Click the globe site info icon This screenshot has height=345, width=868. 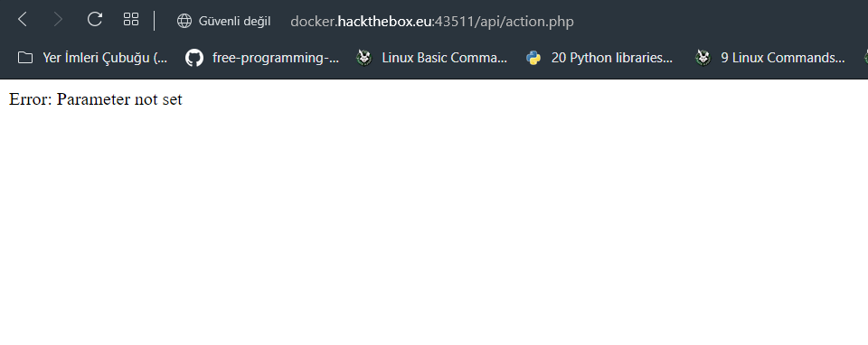coord(184,21)
